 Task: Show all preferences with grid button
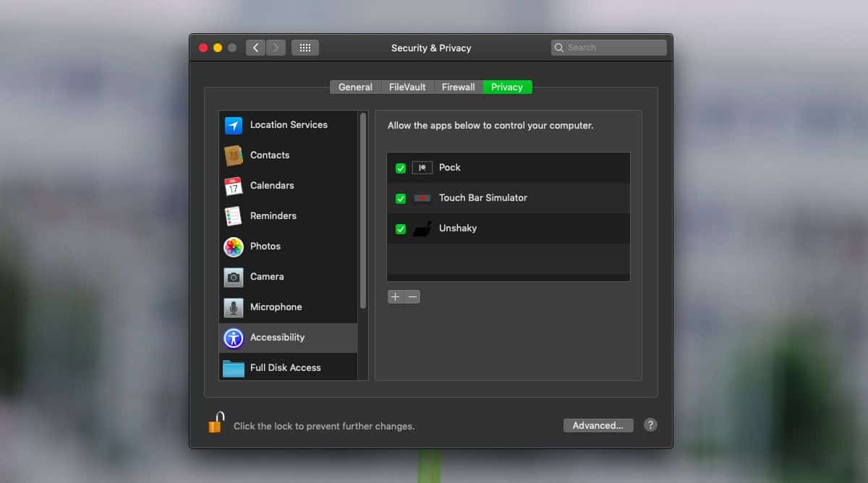[x=305, y=48]
